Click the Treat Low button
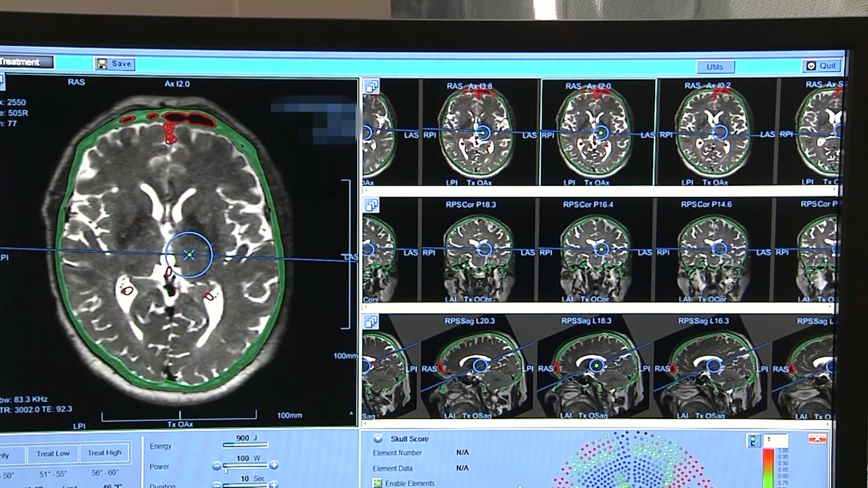The height and width of the screenshot is (488, 868). point(53,453)
